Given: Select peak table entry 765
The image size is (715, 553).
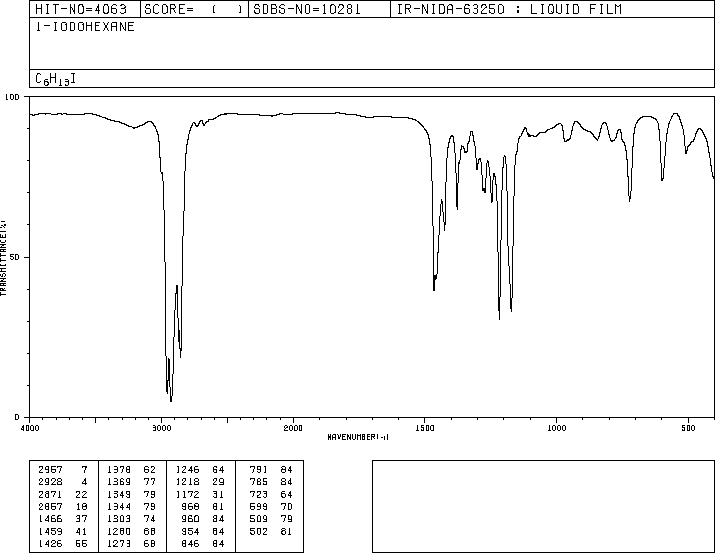Looking at the screenshot, I should 259,482.
